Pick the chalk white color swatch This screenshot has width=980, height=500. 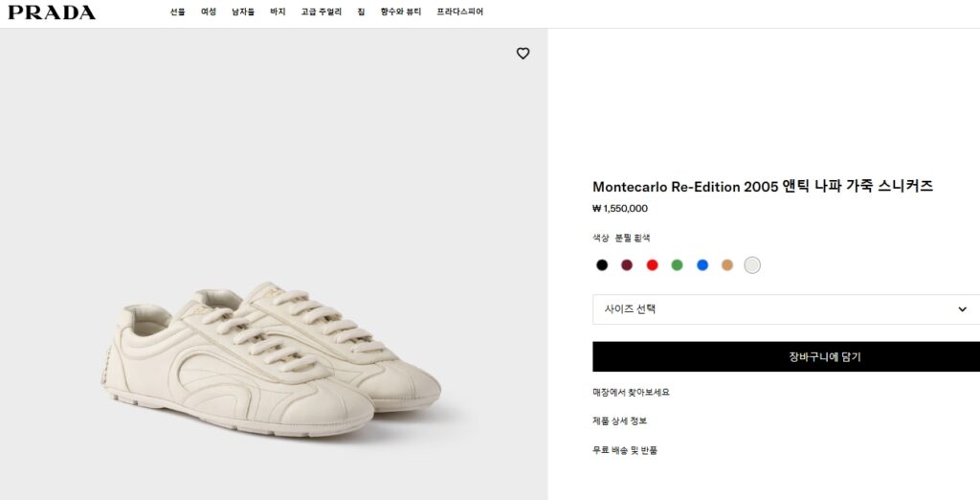pos(752,265)
